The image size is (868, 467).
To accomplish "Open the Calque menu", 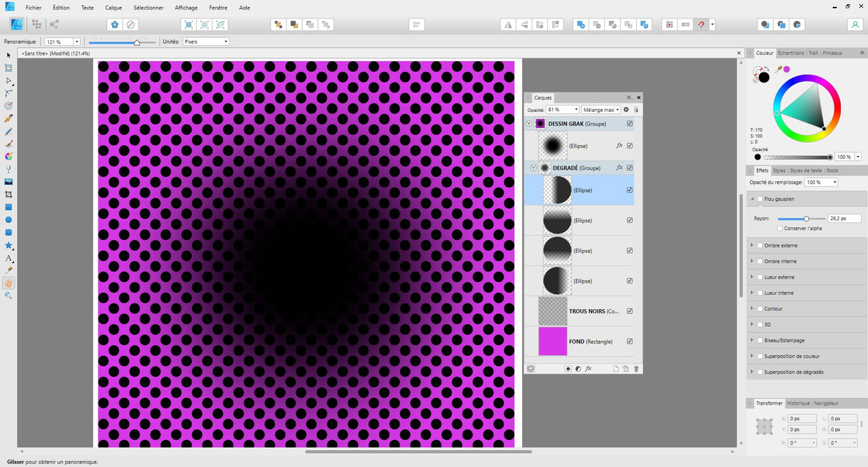I will [113, 7].
